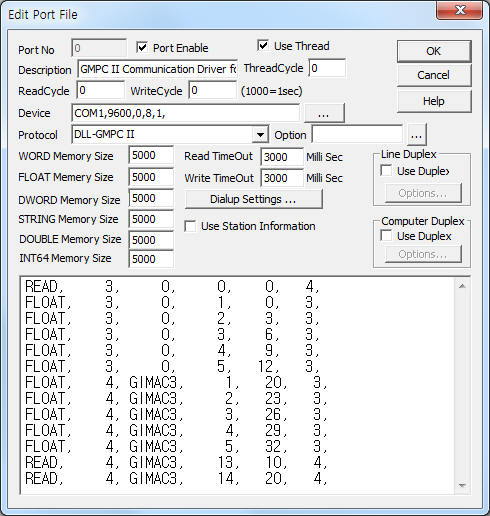
Task: Click the Cancel button
Action: pos(434,75)
